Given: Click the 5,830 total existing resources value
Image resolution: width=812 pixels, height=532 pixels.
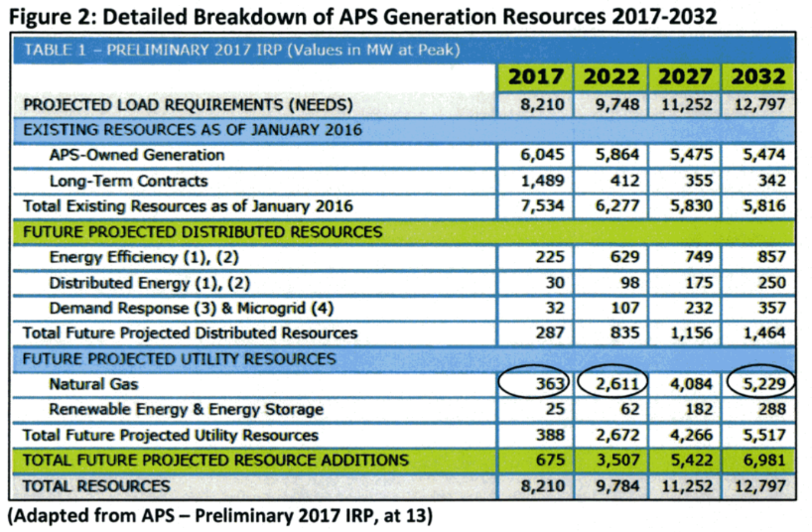Looking at the screenshot, I should click(x=691, y=205).
